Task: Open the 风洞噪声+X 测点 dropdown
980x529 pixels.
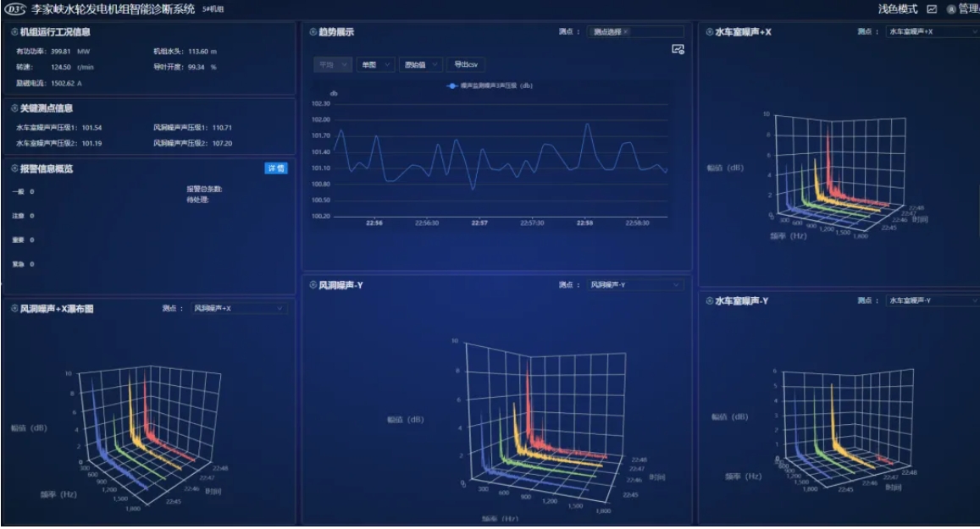Action: [238, 309]
